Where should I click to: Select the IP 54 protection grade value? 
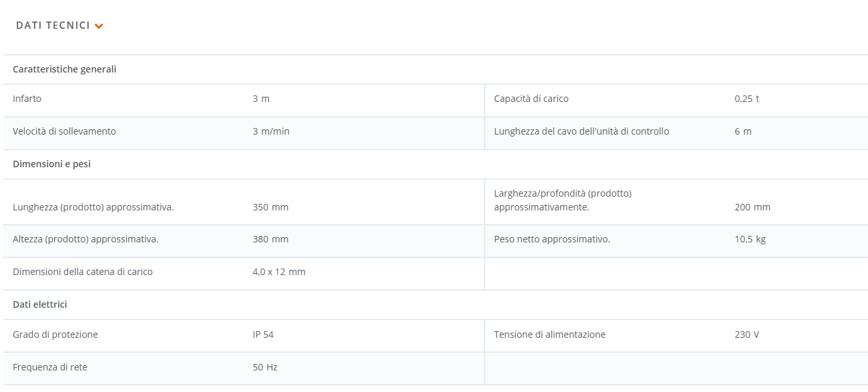[263, 335]
